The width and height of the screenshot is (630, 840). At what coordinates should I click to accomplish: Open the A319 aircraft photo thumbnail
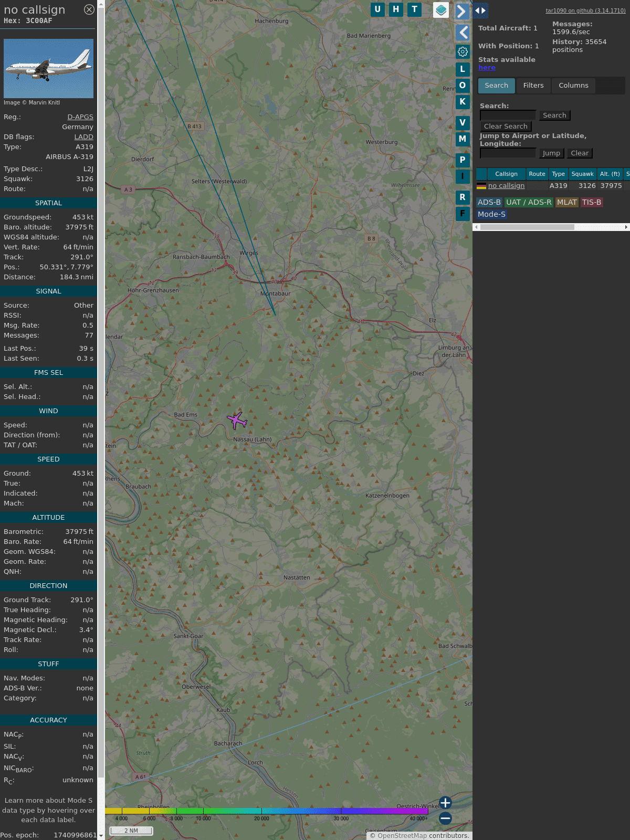48,68
